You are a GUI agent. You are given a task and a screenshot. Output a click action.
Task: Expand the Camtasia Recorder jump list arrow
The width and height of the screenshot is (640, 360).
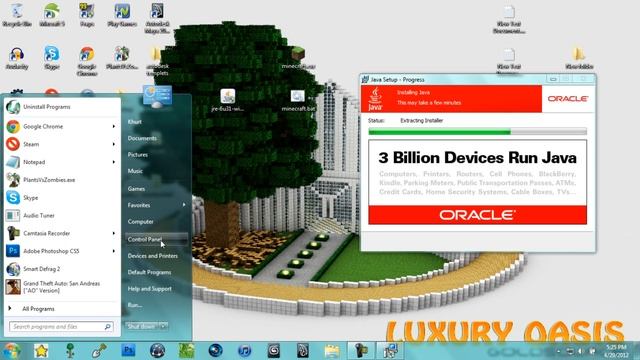tap(114, 233)
